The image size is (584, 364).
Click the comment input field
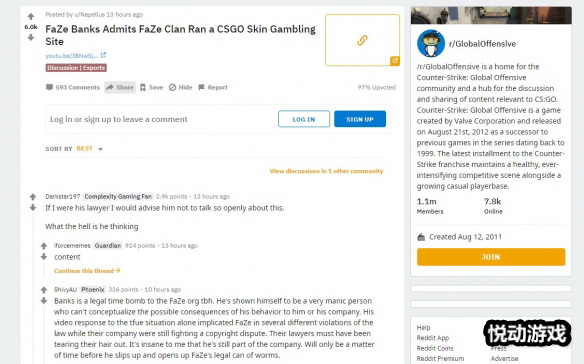pyautogui.click(x=160, y=119)
